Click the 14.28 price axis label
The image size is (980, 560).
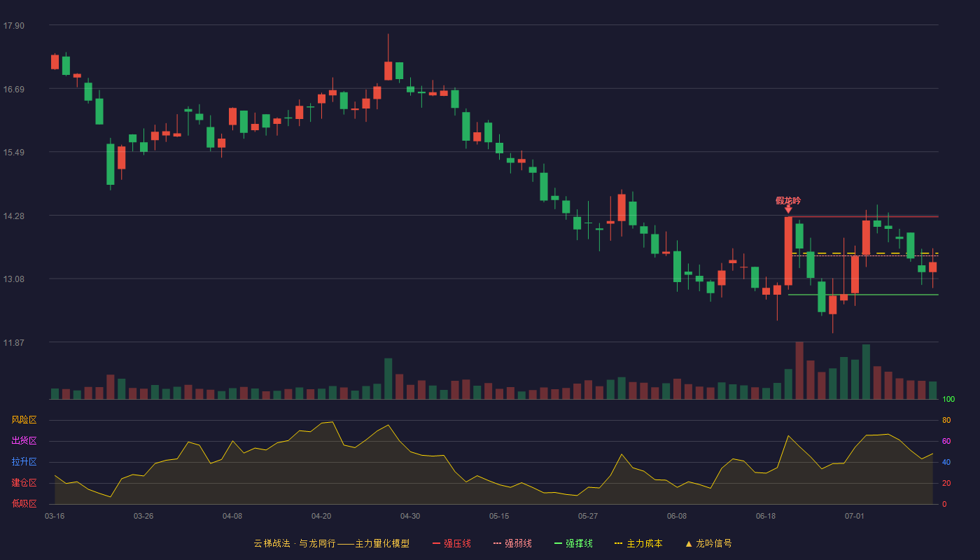click(x=13, y=216)
